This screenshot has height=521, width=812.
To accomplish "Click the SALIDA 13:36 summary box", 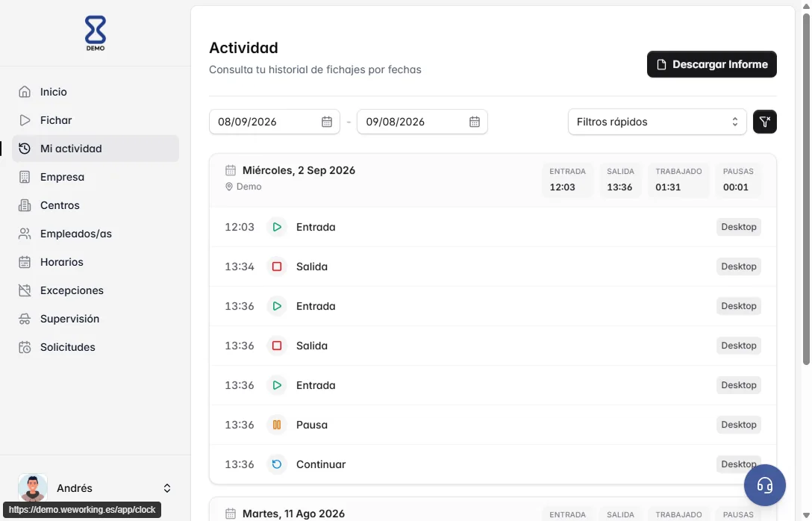I will tap(620, 180).
